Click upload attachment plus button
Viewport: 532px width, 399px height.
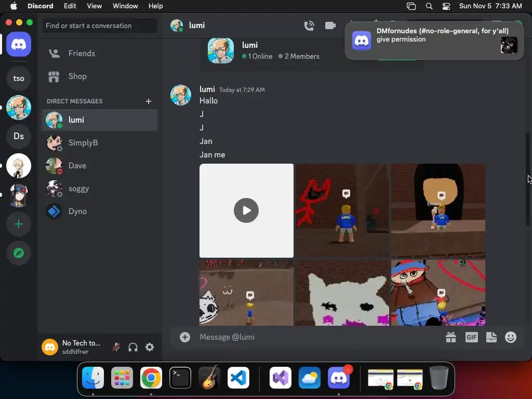point(185,337)
